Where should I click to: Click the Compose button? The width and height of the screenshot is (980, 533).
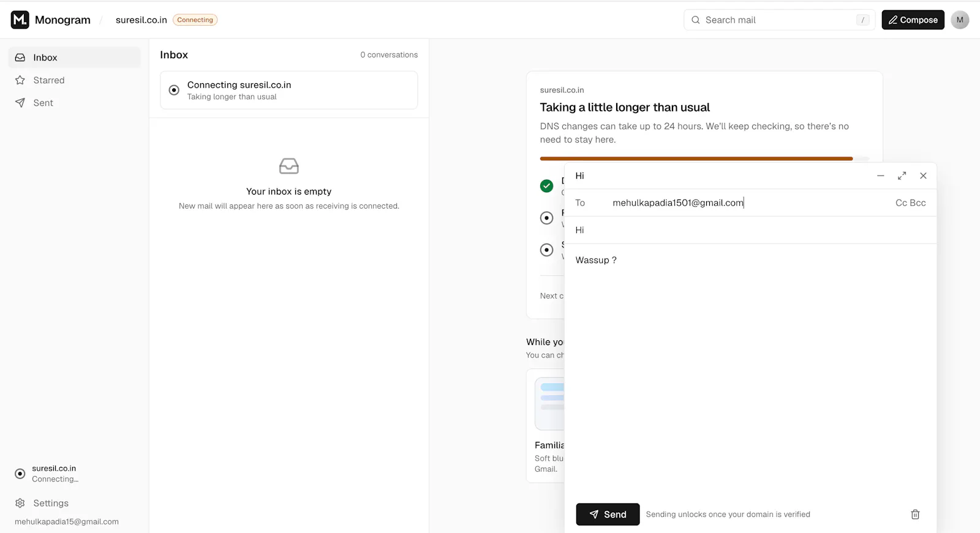pyautogui.click(x=913, y=20)
